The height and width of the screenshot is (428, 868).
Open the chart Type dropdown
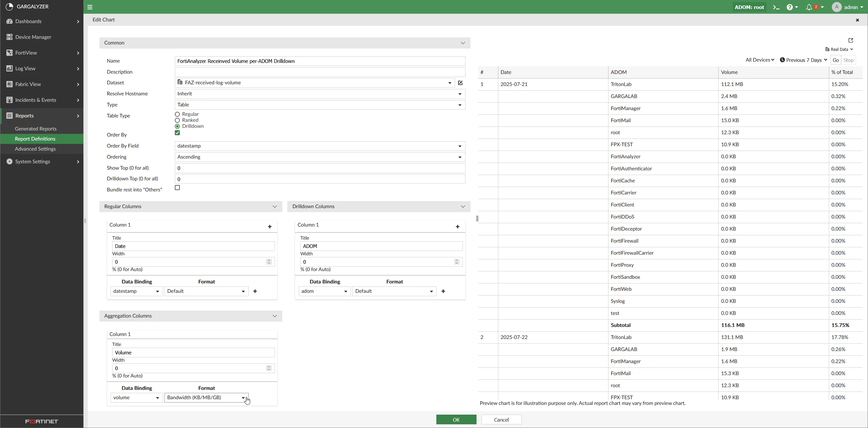tap(320, 105)
